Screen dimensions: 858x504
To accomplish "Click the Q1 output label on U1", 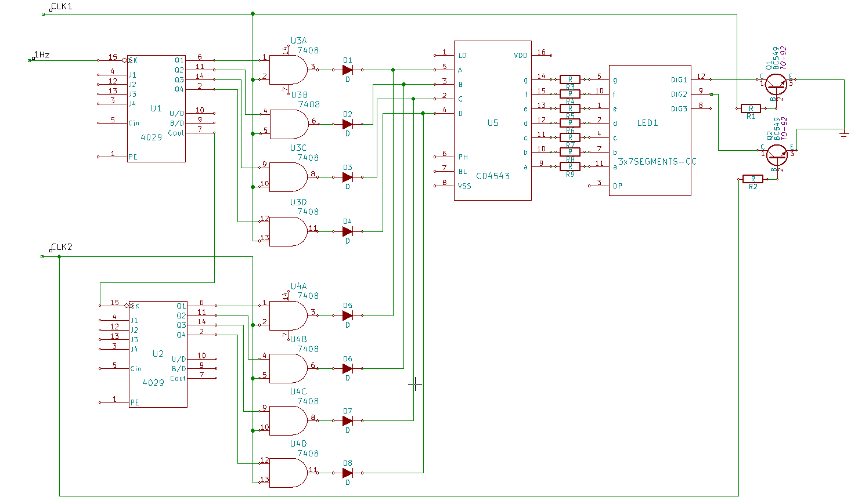I will click(x=179, y=60).
